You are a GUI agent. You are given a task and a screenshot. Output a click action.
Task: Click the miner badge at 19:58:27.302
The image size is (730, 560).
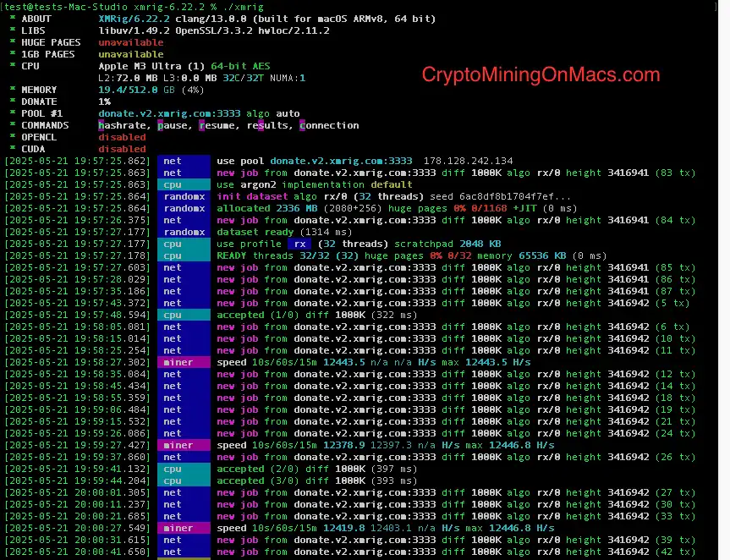pos(184,362)
